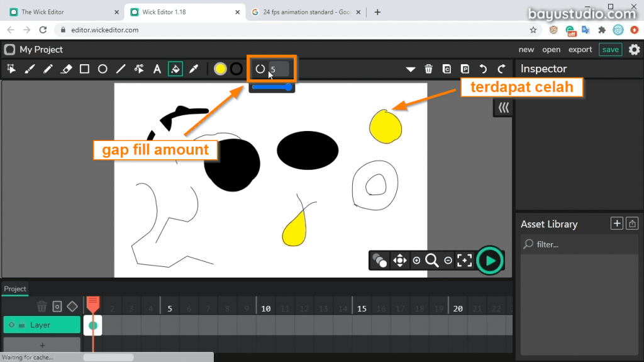Delete layer with timeline trash icon

pyautogui.click(x=42, y=307)
